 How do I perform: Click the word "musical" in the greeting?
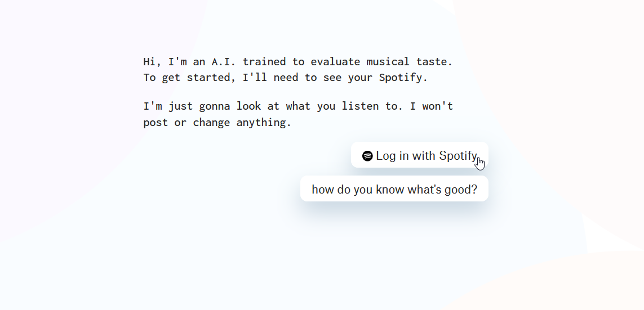coord(388,61)
